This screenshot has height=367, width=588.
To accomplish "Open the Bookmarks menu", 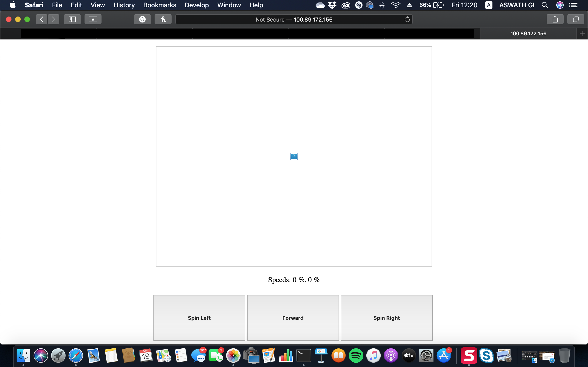I will (160, 5).
